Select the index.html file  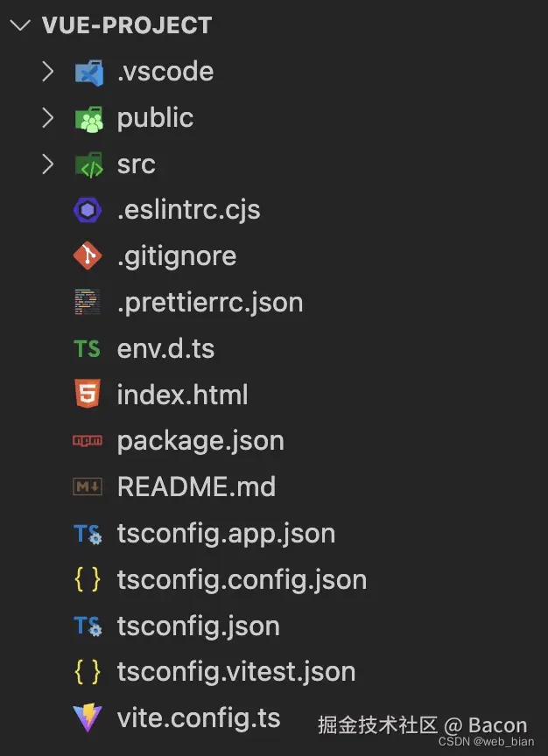[x=182, y=395]
